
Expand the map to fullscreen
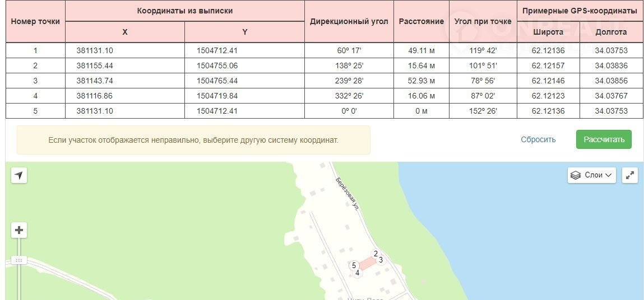coord(631,175)
